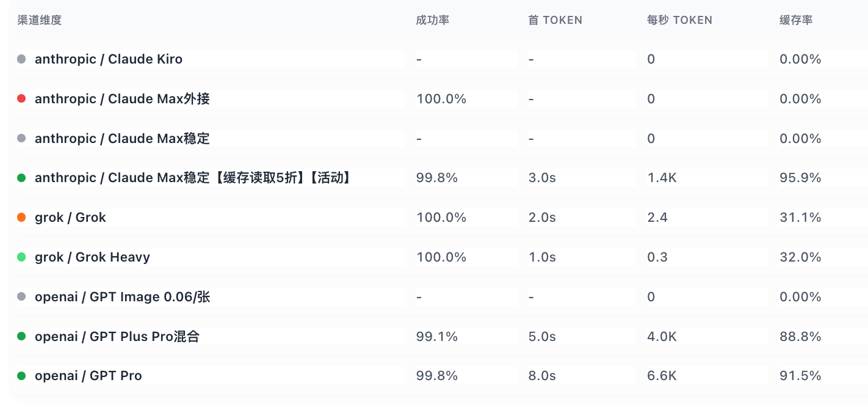The height and width of the screenshot is (407, 868).
Task: Select the 成功率 column header
Action: coord(433,20)
